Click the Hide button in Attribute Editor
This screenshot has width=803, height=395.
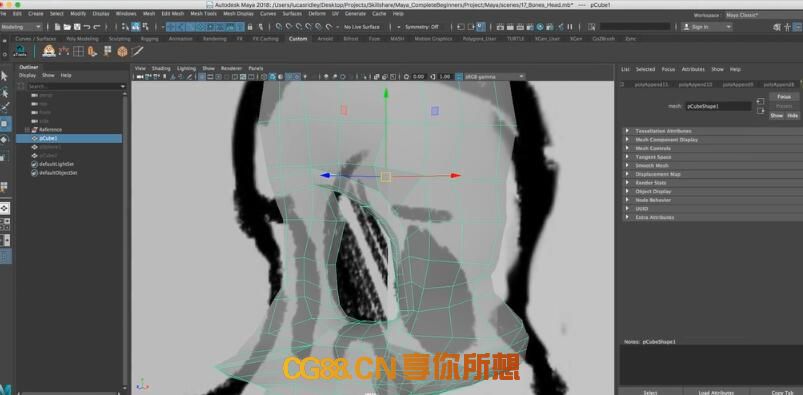click(792, 116)
